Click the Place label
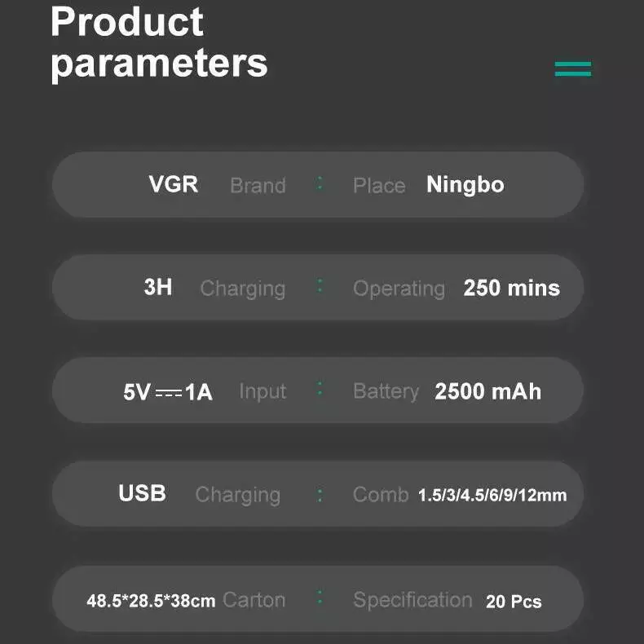The image size is (644, 644). coord(379,186)
